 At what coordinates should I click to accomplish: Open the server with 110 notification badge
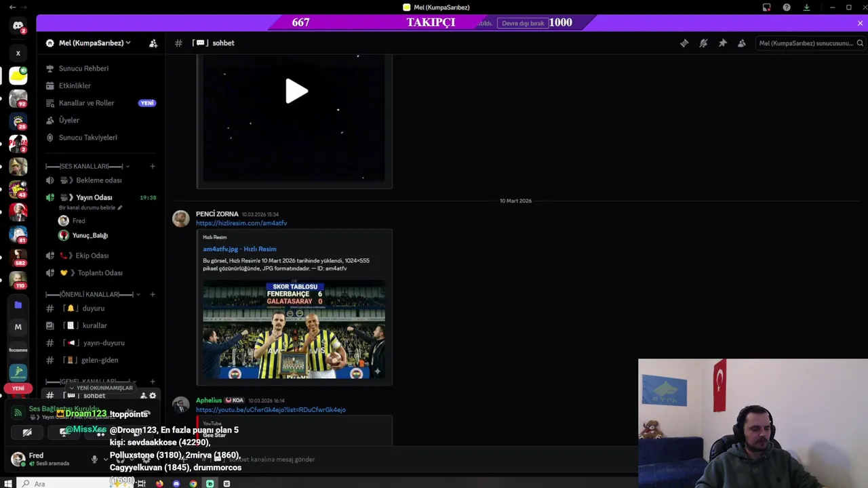point(18,280)
